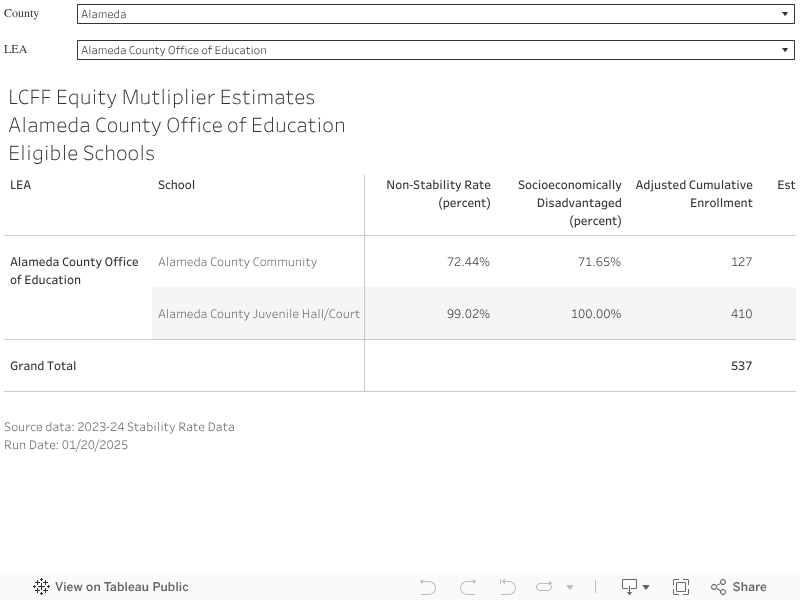Click the Refresh data icon
This screenshot has height=600, width=800.
[545, 587]
